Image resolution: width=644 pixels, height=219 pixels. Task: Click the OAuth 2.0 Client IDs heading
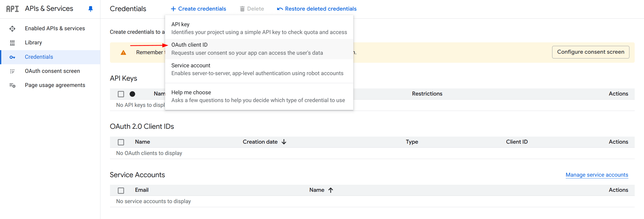[142, 127]
